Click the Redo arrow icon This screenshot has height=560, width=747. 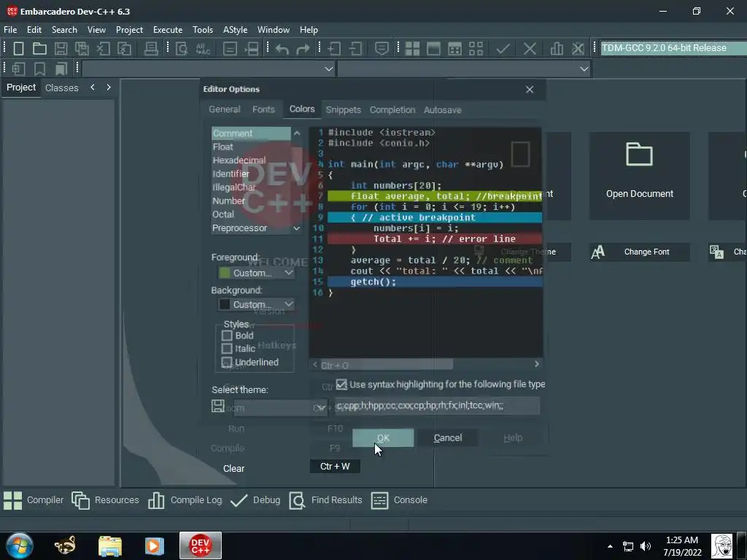(x=303, y=49)
